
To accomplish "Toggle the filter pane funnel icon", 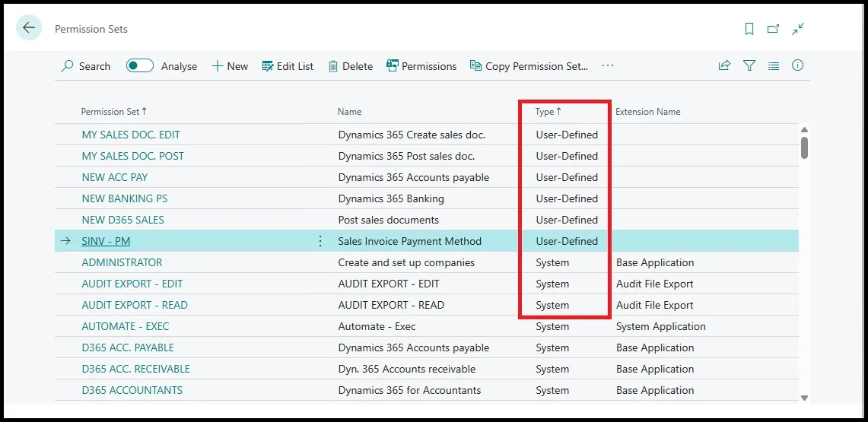I will [749, 66].
